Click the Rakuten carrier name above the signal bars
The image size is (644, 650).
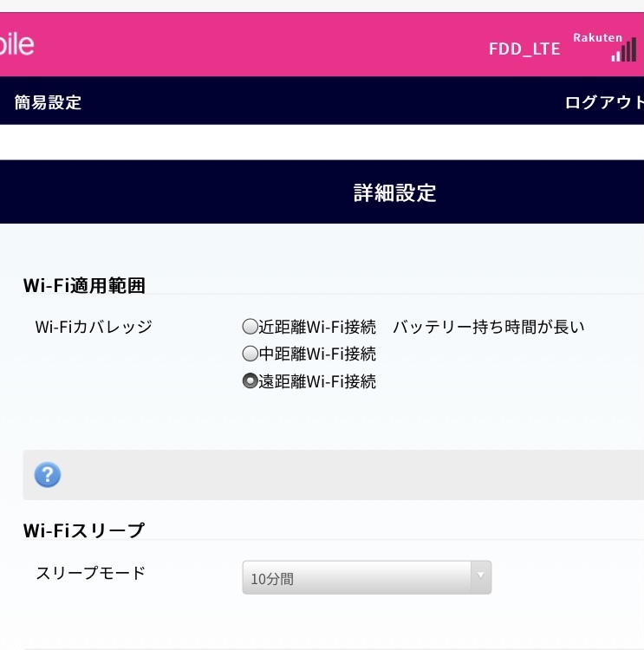tap(598, 38)
